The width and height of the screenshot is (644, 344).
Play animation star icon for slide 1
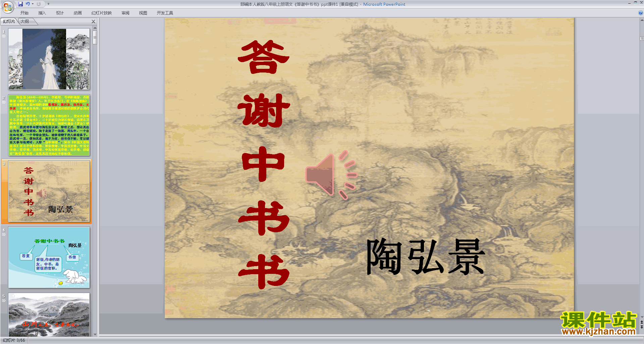click(4, 36)
